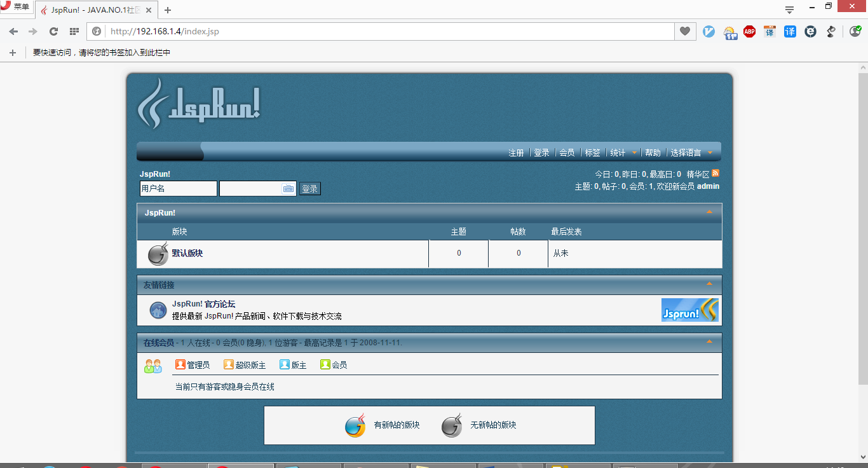Open the user account sync icon
Screen dimensions: 868x468
pos(855,31)
